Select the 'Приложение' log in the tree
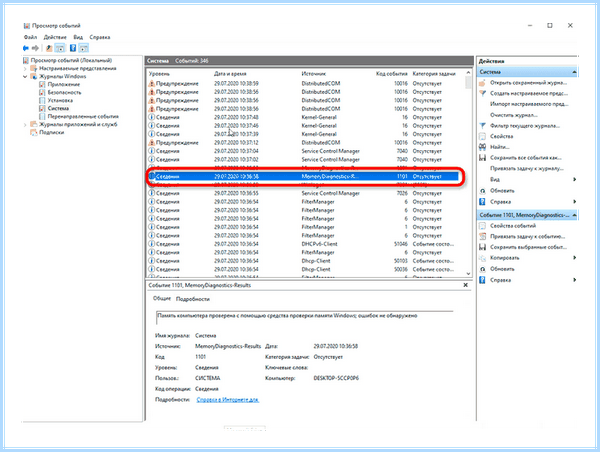The image size is (600, 452). [64, 84]
